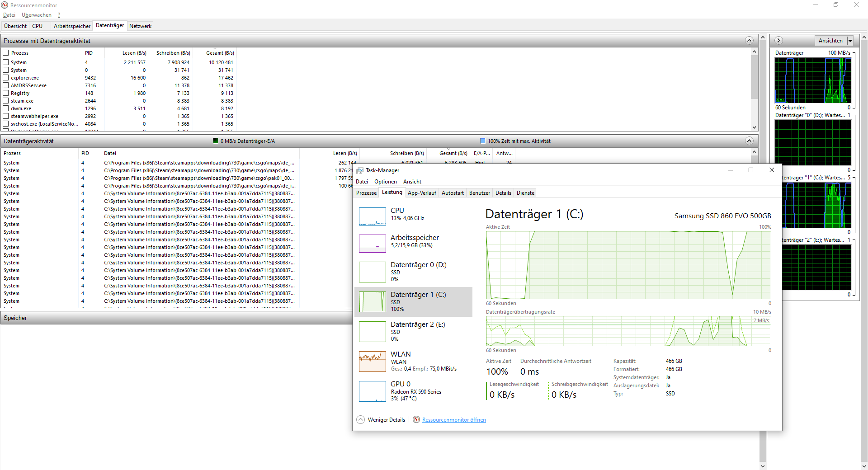The image size is (868, 470).
Task: Sort processes by Gesamt (B/s) column
Action: [220, 53]
